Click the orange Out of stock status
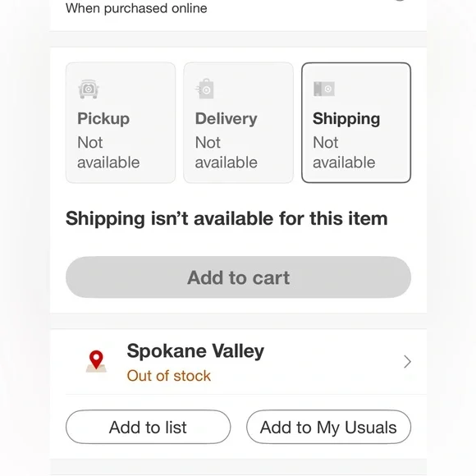 pos(169,376)
